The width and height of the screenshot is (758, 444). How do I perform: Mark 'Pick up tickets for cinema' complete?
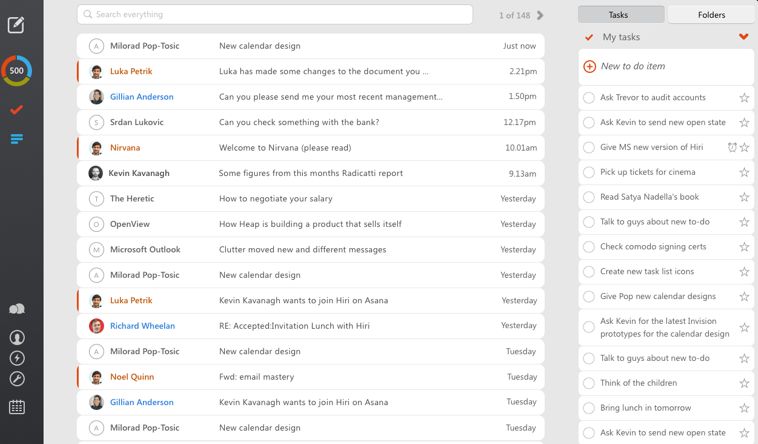(x=589, y=172)
